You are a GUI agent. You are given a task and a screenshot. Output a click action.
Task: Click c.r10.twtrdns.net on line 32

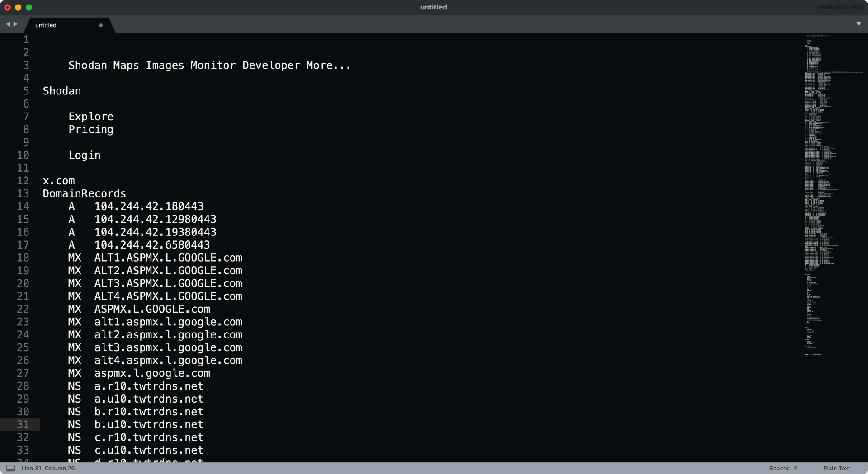(x=149, y=438)
